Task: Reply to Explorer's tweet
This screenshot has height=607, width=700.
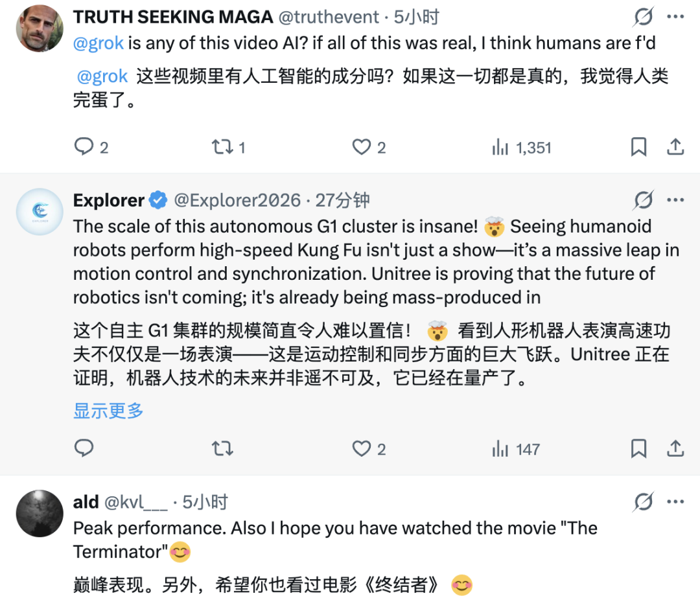Action: tap(84, 448)
